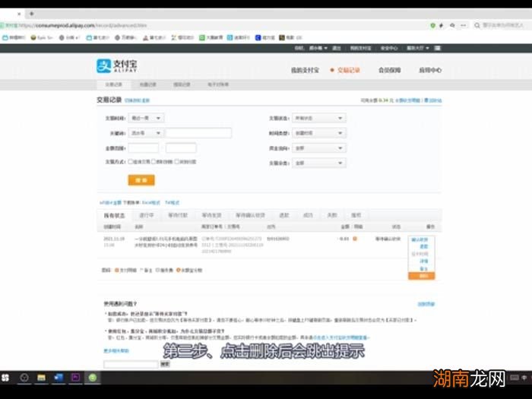
Task: Select 交易记录 in main navigation
Action: click(x=348, y=70)
